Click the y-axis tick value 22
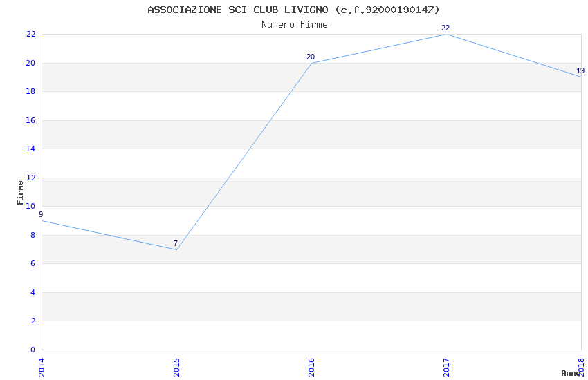The width and height of the screenshot is (588, 380). click(30, 34)
